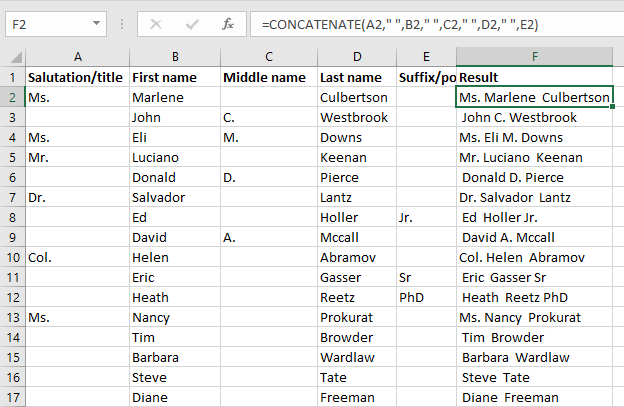Select column D header

(x=355, y=57)
